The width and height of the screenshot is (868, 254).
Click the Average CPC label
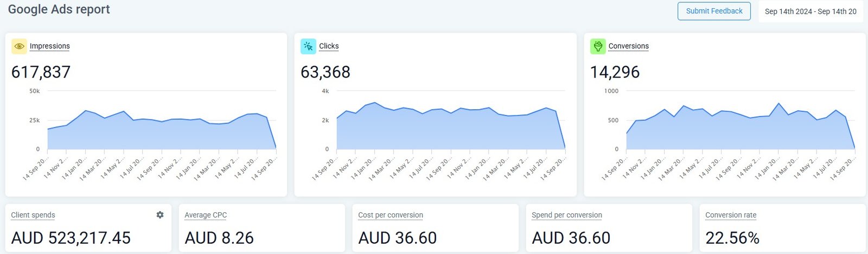click(206, 215)
